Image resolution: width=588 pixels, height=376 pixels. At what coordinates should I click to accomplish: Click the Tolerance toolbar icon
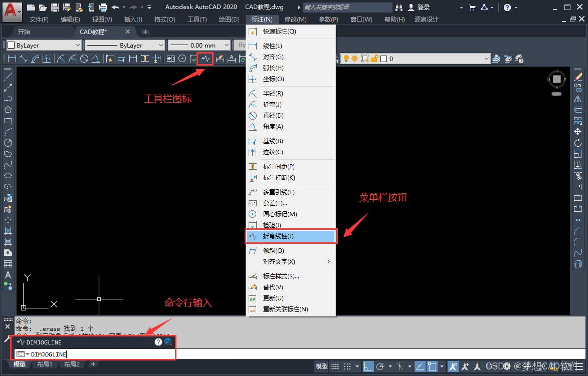(171, 59)
